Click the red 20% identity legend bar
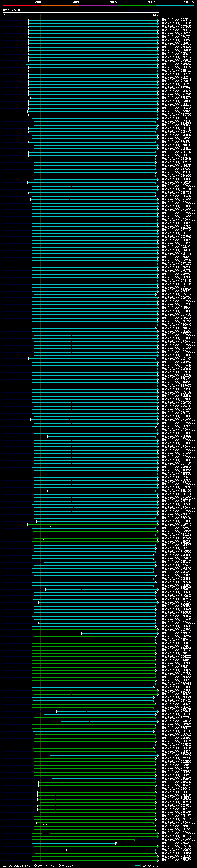This screenshot has width=197, height=868. tap(22, 6)
